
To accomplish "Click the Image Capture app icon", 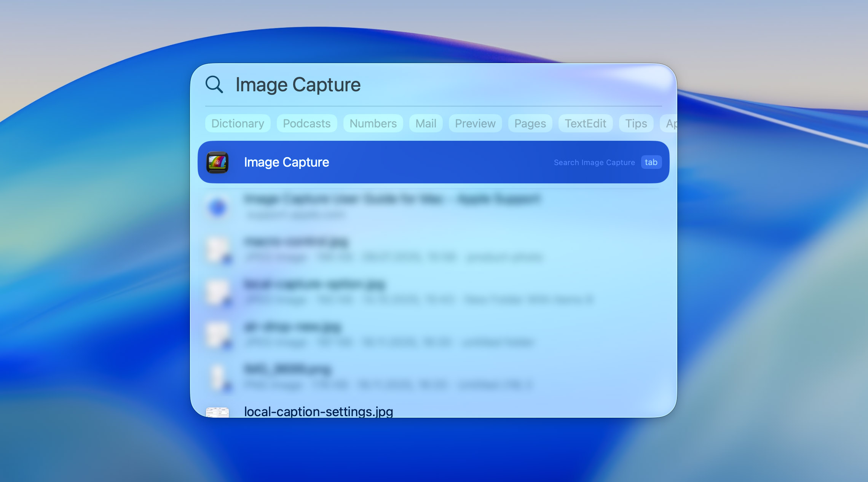I will tap(217, 162).
